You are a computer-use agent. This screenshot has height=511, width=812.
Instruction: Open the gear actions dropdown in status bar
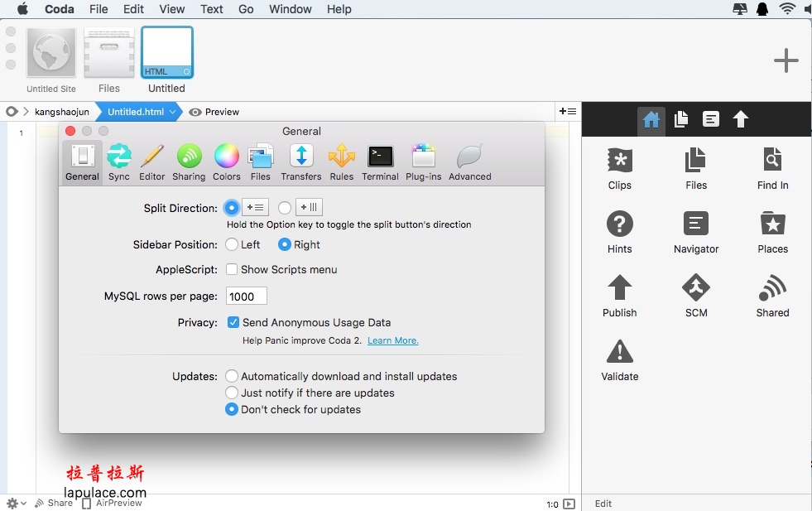[16, 504]
